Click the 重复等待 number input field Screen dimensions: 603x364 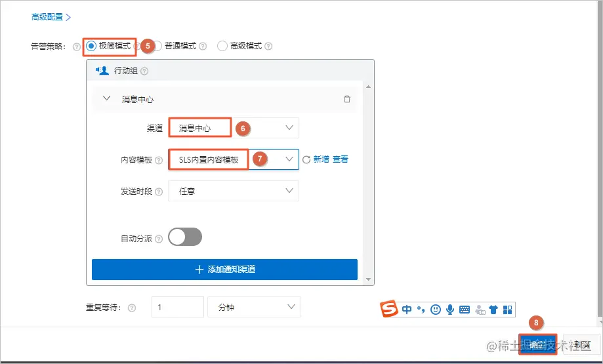point(178,307)
